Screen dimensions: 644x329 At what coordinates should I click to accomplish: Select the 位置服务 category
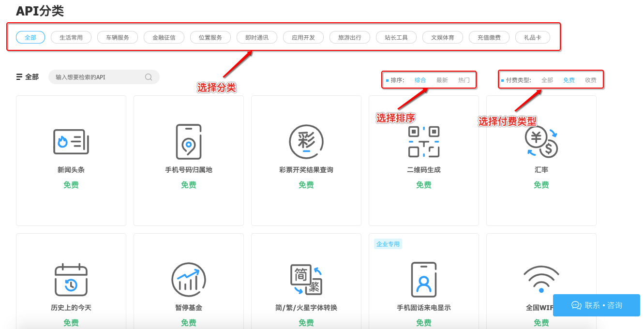point(210,37)
